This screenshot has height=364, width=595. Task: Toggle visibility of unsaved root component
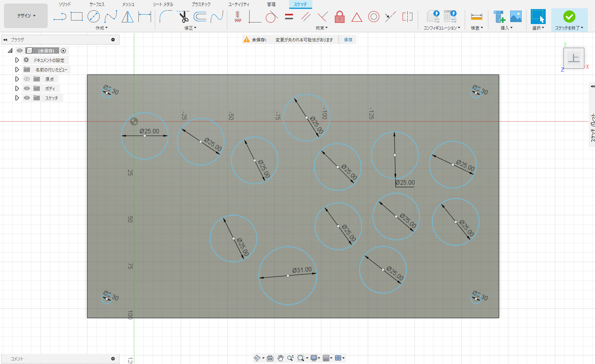pyautogui.click(x=20, y=50)
